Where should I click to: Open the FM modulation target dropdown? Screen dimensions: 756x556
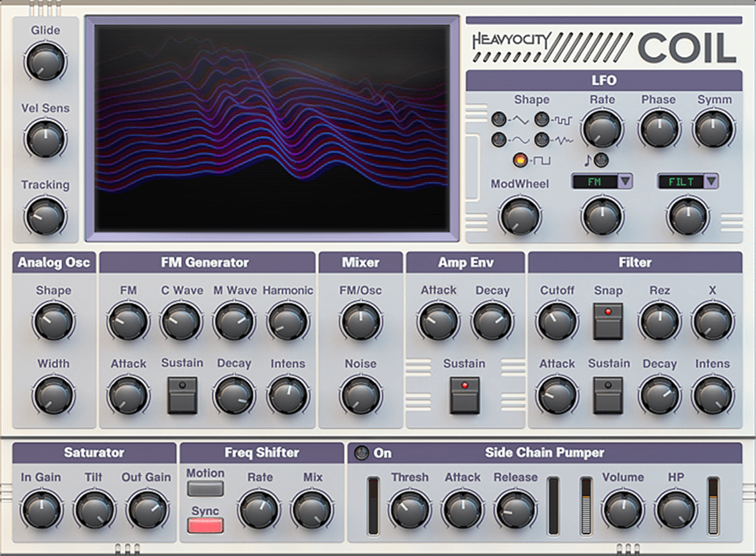point(625,181)
